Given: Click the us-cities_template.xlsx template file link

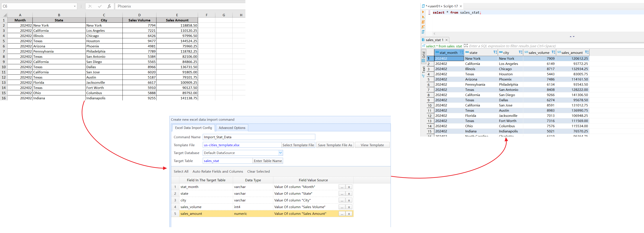Looking at the screenshot, I should (x=222, y=145).
